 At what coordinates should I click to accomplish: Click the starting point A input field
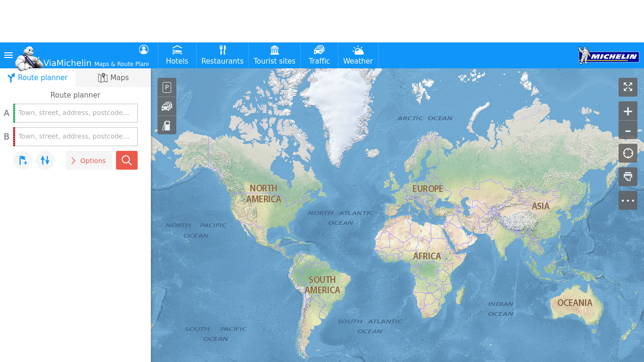pyautogui.click(x=76, y=113)
